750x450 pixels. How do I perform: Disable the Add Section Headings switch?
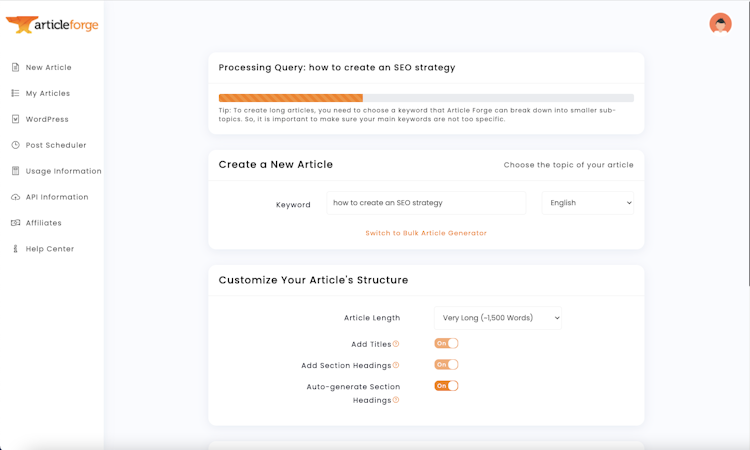click(x=446, y=365)
